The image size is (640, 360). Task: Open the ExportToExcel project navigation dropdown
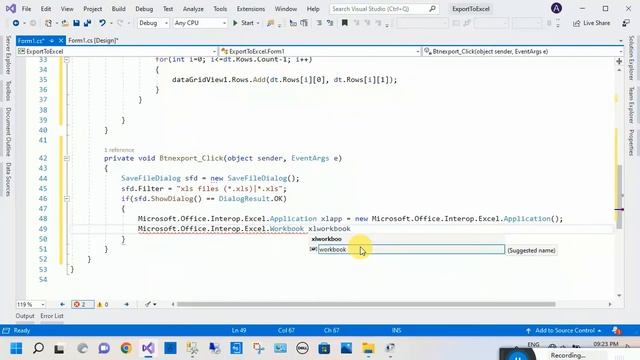pyautogui.click(x=117, y=51)
